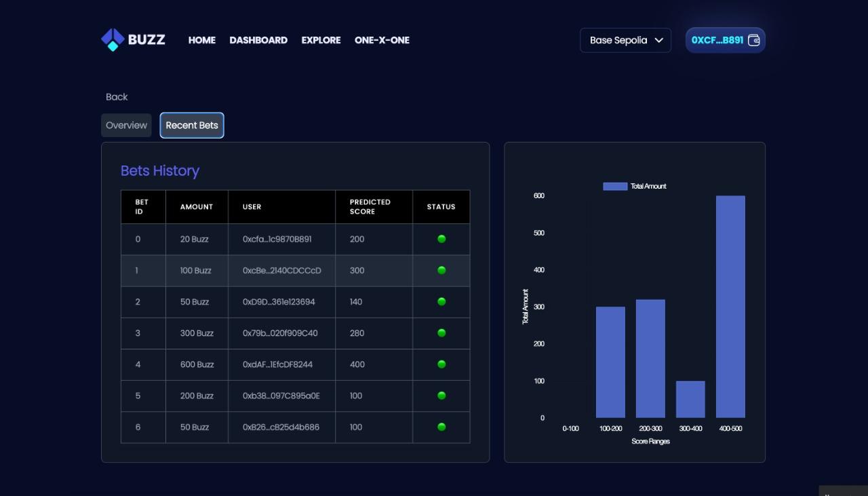868x496 pixels.
Task: Click the 100 Buzz amount cell
Action: pos(196,271)
